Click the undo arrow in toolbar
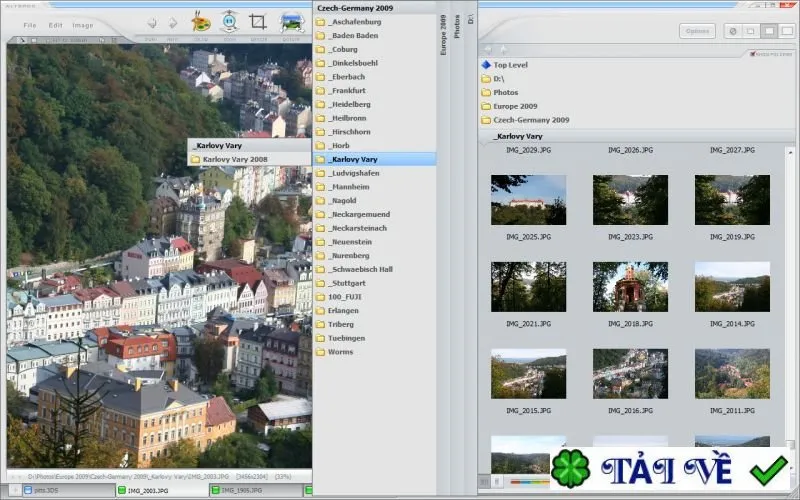Viewport: 800px width, 500px height. point(152,23)
